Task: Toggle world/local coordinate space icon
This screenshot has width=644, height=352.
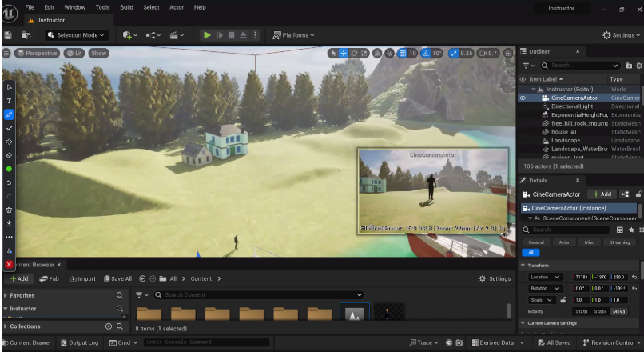Action: (x=377, y=53)
